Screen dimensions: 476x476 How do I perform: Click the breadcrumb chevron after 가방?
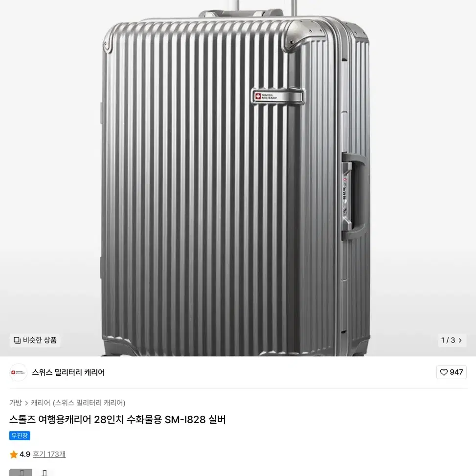click(x=26, y=403)
